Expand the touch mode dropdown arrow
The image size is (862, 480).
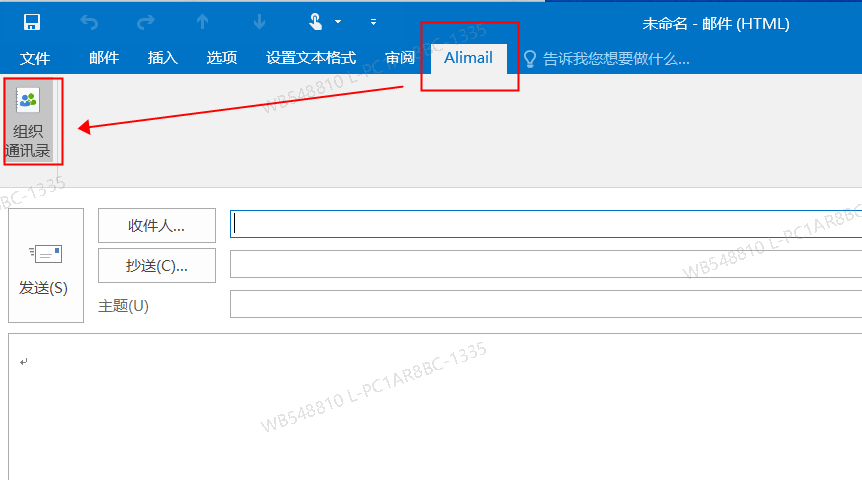point(338,22)
